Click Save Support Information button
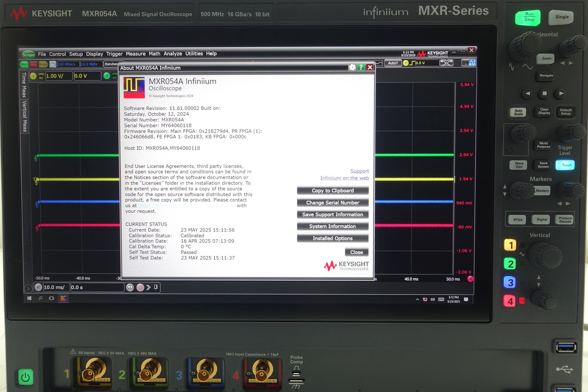The width and height of the screenshot is (588, 392). (x=333, y=215)
